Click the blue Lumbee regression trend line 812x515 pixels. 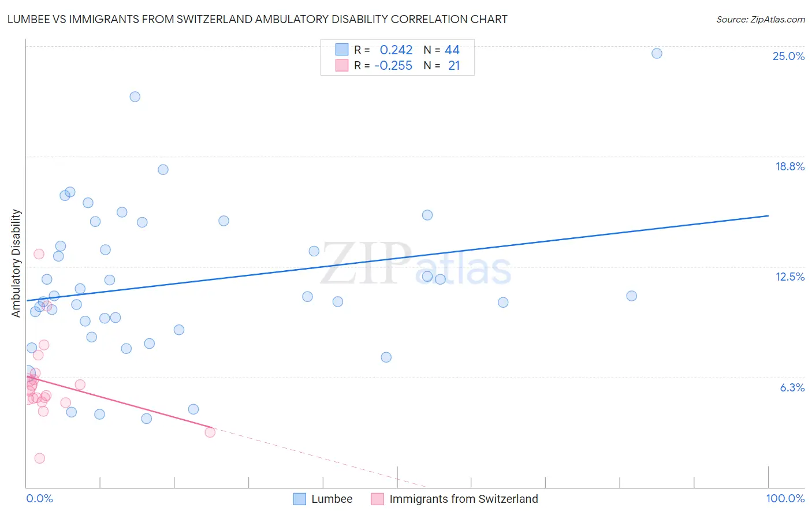coord(397,258)
